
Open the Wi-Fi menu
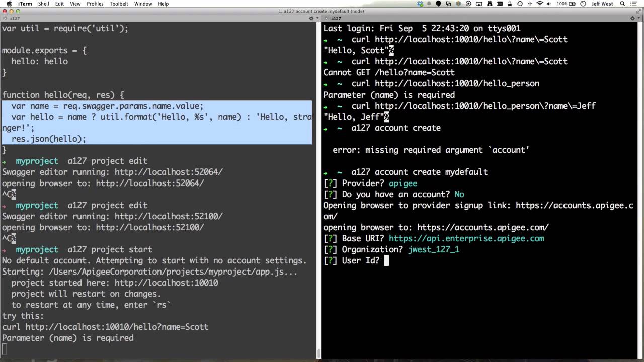(x=540, y=4)
